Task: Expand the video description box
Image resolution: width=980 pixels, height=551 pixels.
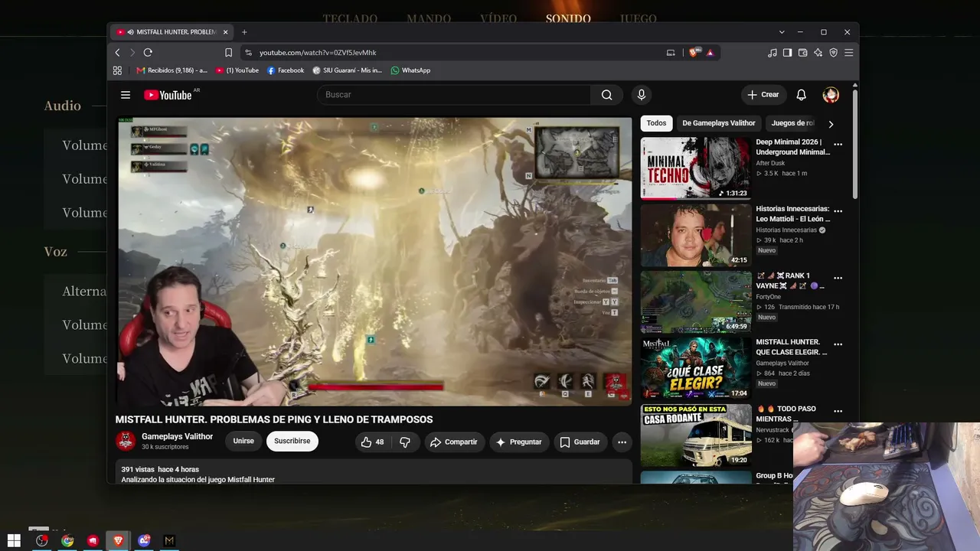Action: (374, 471)
